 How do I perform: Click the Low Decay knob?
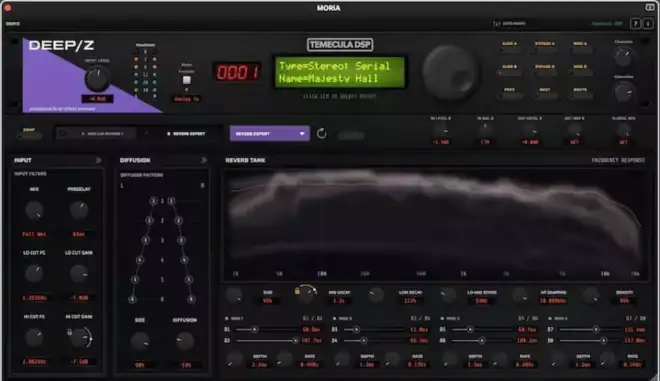point(376,296)
